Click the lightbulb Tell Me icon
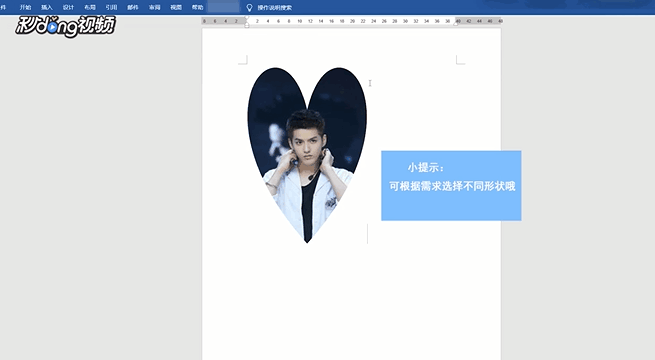Screen dimensions: 655x360 point(249,8)
